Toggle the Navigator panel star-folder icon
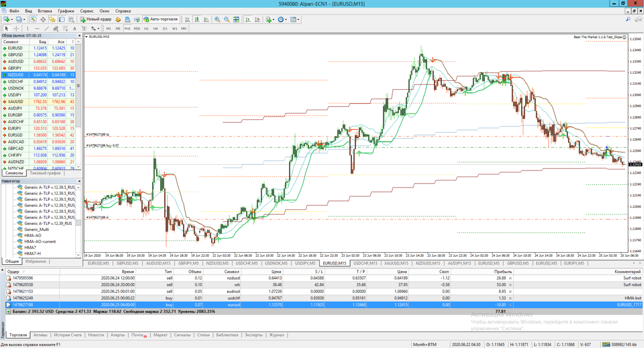Screen dimensions: 644x348 coord(52,19)
